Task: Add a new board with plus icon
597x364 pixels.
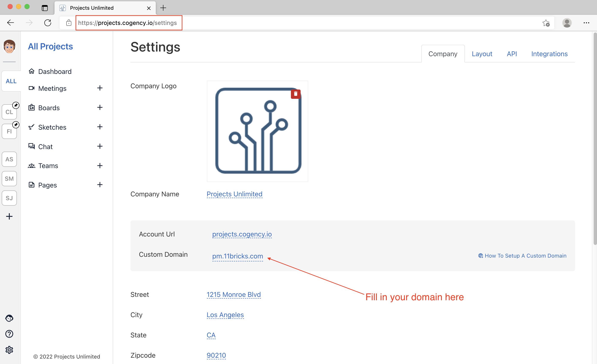Action: (100, 108)
